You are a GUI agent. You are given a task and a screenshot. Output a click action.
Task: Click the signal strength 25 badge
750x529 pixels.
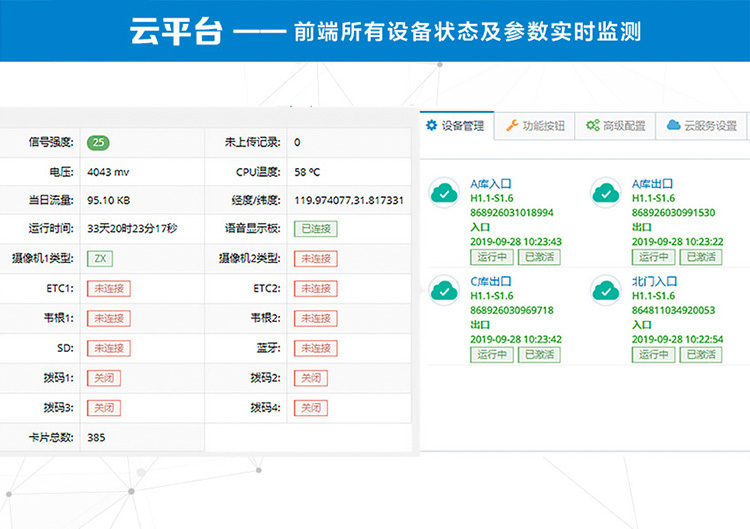coord(98,142)
